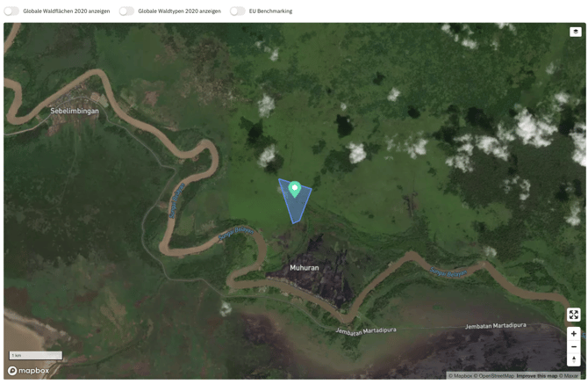588x384 pixels.
Task: Zoom out with the minus button
Action: point(573,347)
